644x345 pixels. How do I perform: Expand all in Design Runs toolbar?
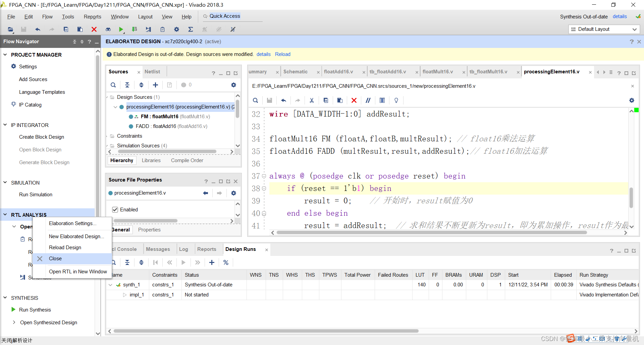tap(141, 263)
